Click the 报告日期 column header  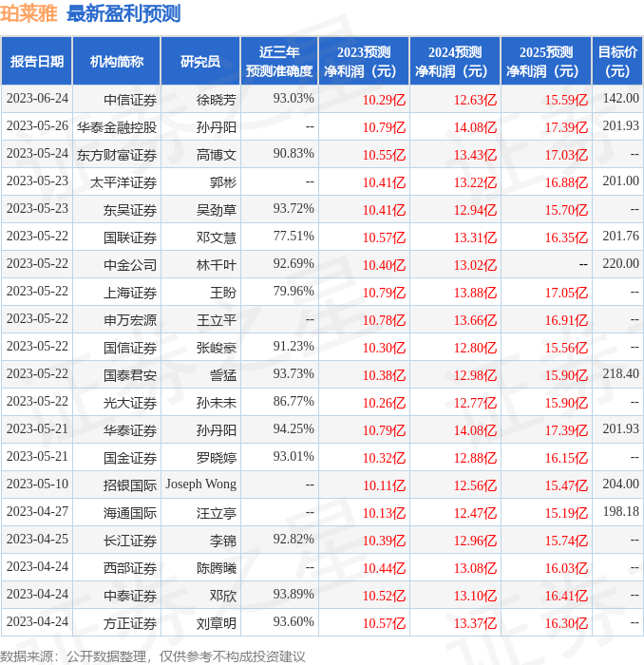coord(37,62)
